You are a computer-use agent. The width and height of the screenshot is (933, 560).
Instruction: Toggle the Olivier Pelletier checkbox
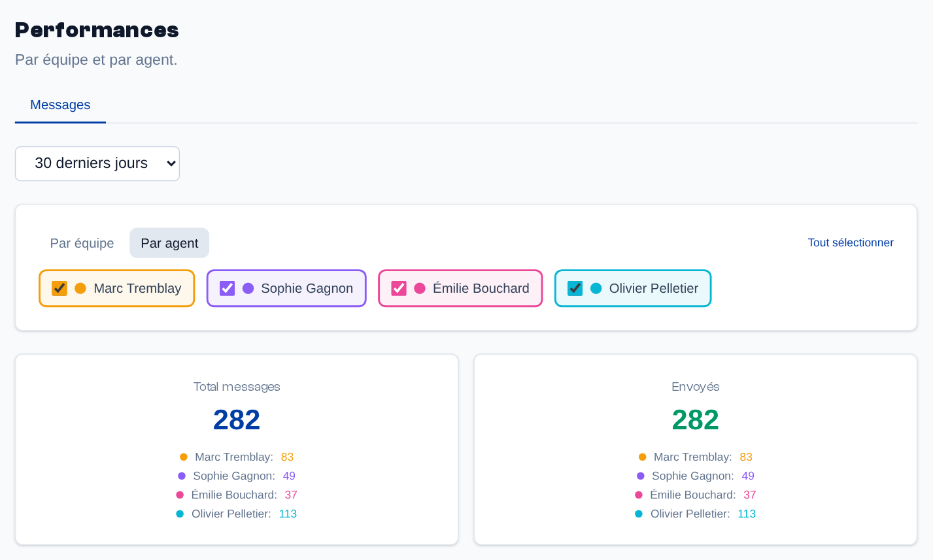click(x=575, y=288)
